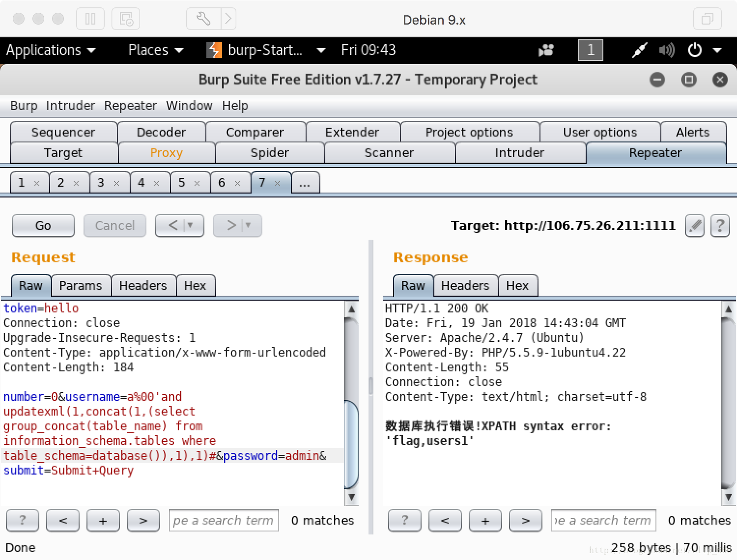Switch to the Sequencer tab
Screen dimensions: 737x560
63,132
